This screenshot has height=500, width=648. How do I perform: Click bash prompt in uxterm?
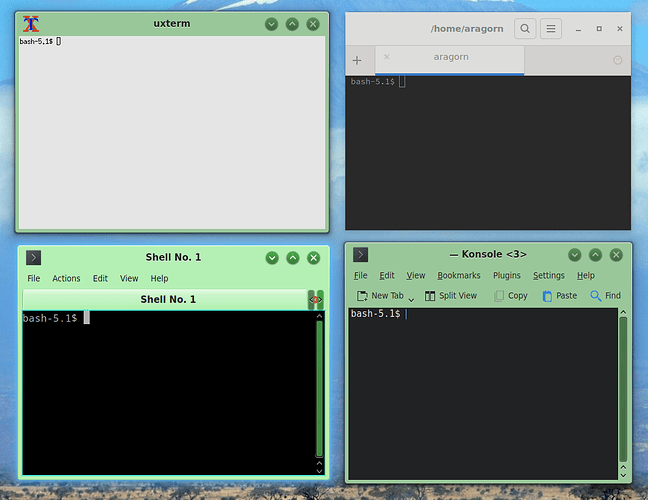pos(36,41)
